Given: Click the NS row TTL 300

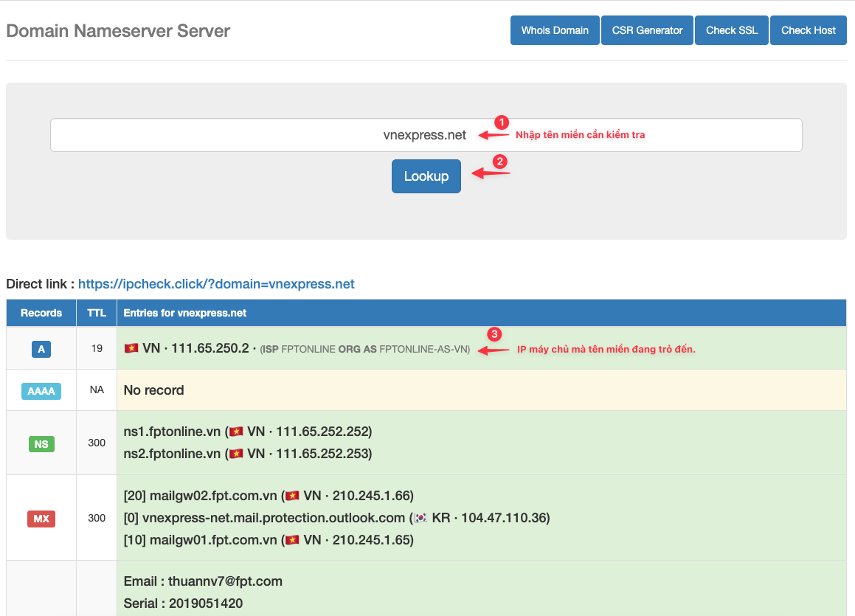Looking at the screenshot, I should 97,443.
